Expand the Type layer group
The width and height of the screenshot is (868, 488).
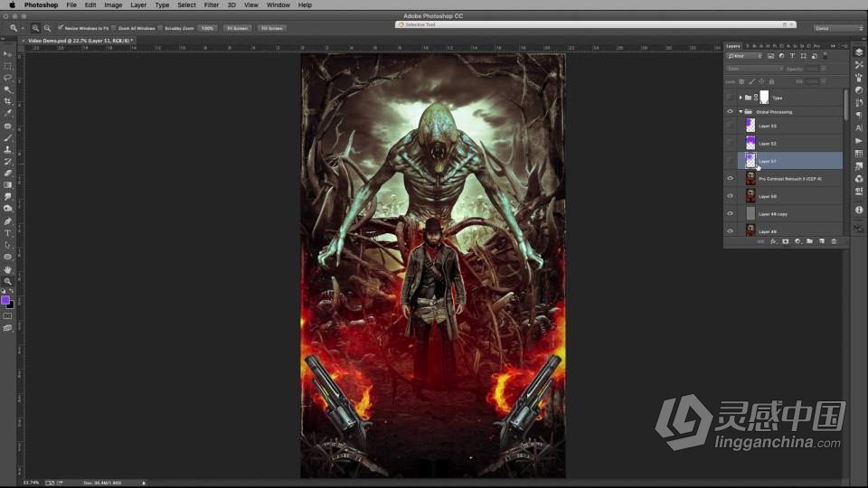pyautogui.click(x=741, y=98)
